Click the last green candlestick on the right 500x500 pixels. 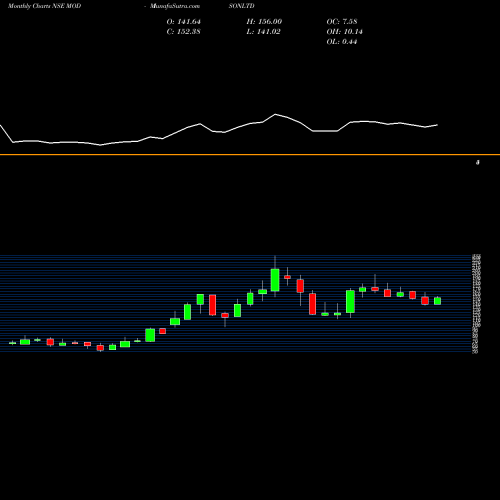tap(437, 301)
